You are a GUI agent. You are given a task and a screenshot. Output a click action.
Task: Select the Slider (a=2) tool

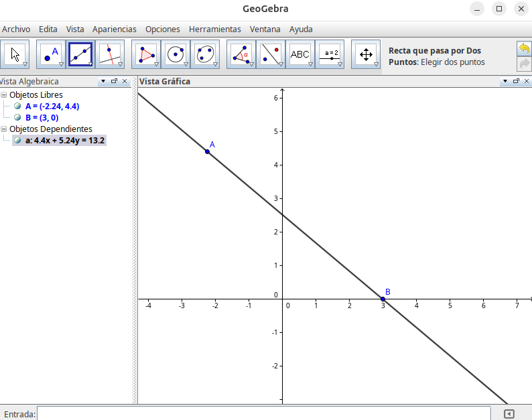tap(330, 54)
